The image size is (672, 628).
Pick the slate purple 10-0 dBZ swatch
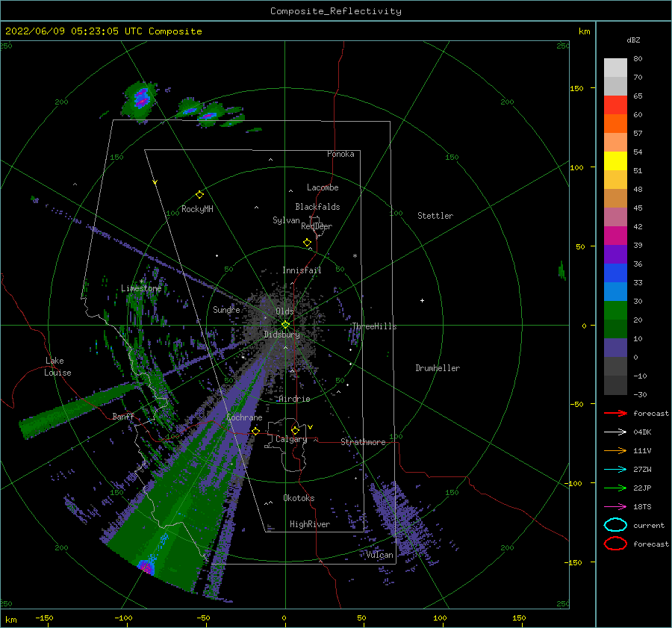615,348
